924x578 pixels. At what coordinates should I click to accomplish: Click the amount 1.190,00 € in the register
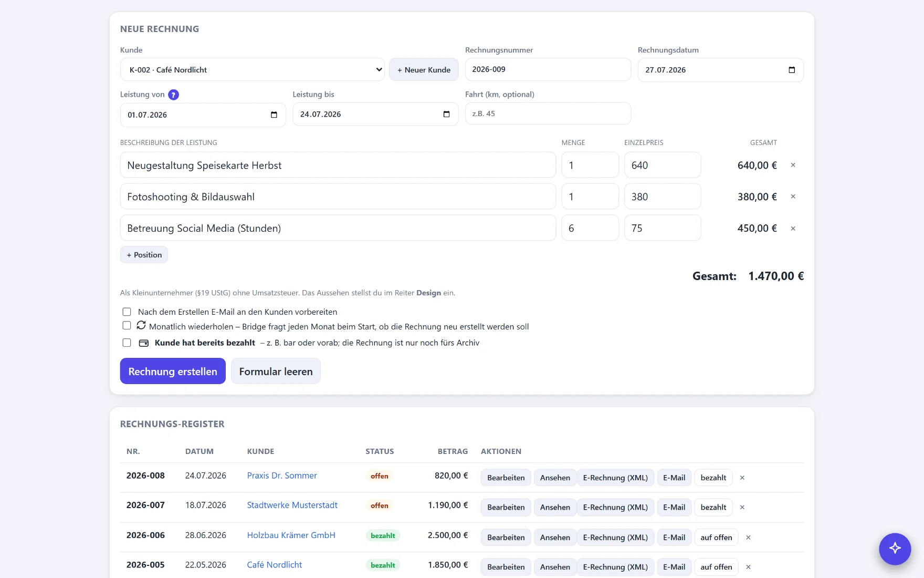click(x=448, y=505)
